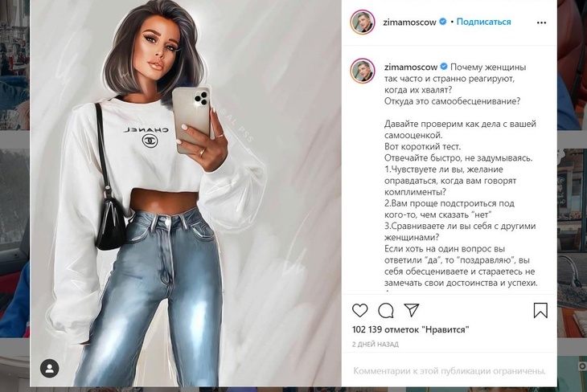Screen dimensions: 587x392
Task: Click the restricted comments input area
Action: pos(449,371)
